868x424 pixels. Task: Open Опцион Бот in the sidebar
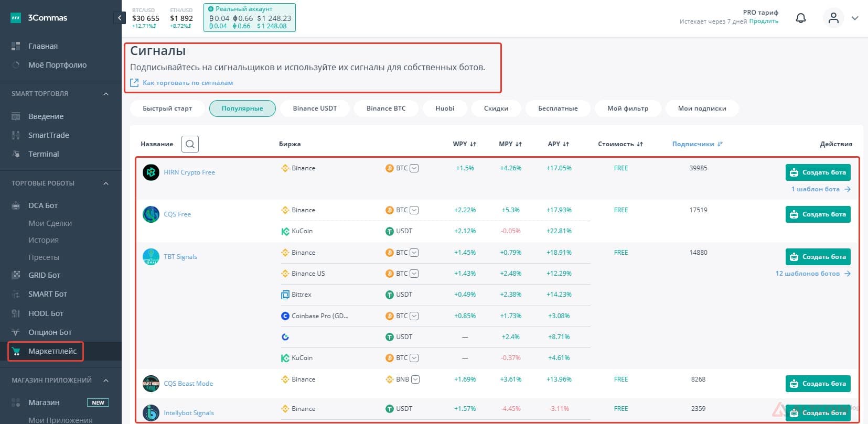tap(50, 332)
